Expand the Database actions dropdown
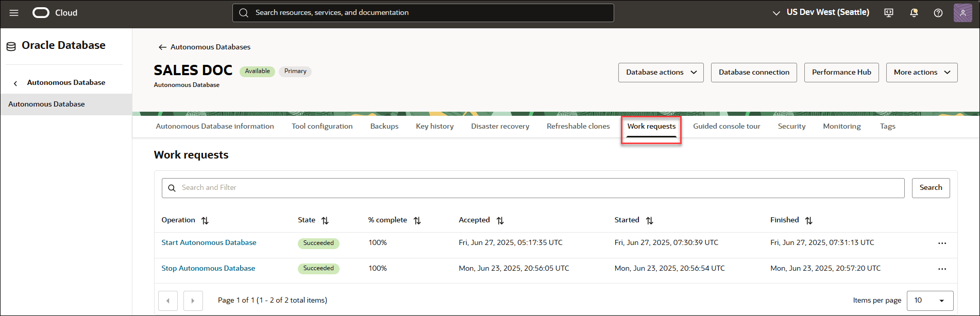The image size is (980, 316). (x=661, y=73)
